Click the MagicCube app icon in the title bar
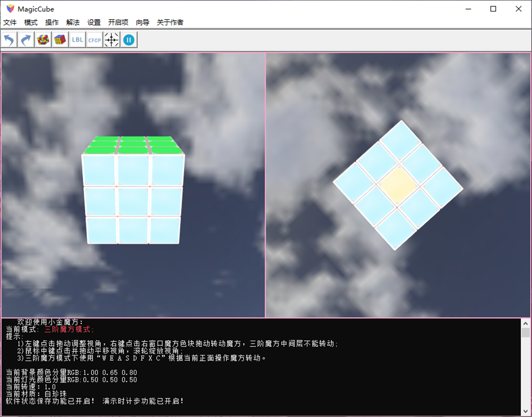This screenshot has height=417, width=532. point(10,9)
